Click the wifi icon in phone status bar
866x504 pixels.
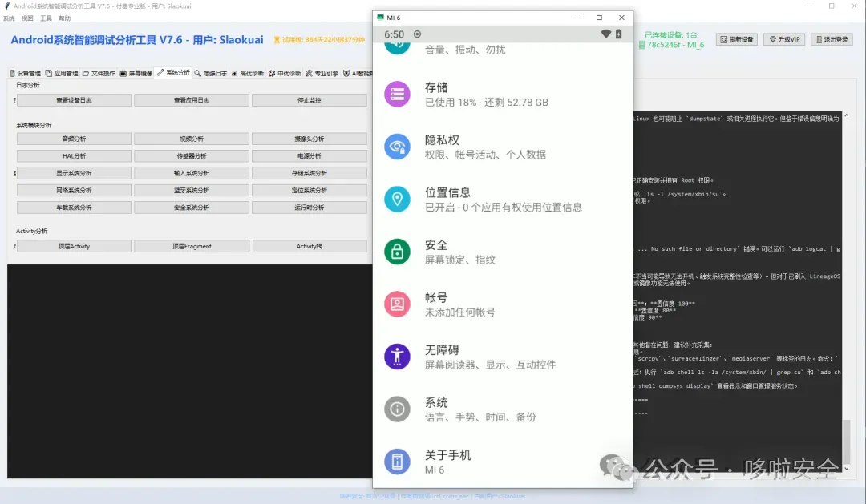click(x=606, y=34)
